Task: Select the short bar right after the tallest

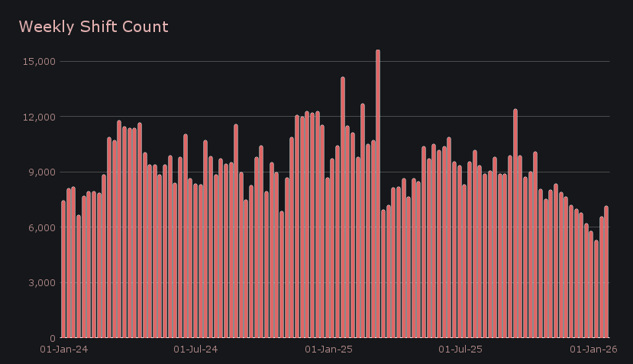Action: pyautogui.click(x=383, y=273)
